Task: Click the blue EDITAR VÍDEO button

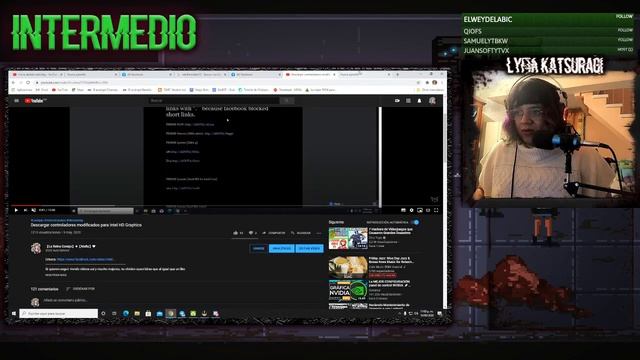Action: [x=309, y=248]
